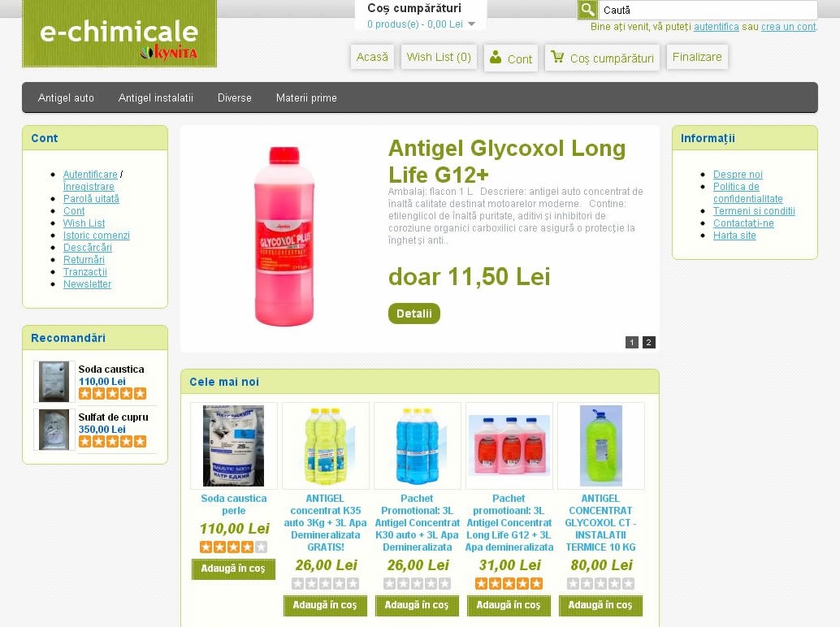The image size is (840, 627).
Task: Go to the Wish List (0) button
Action: (x=439, y=57)
